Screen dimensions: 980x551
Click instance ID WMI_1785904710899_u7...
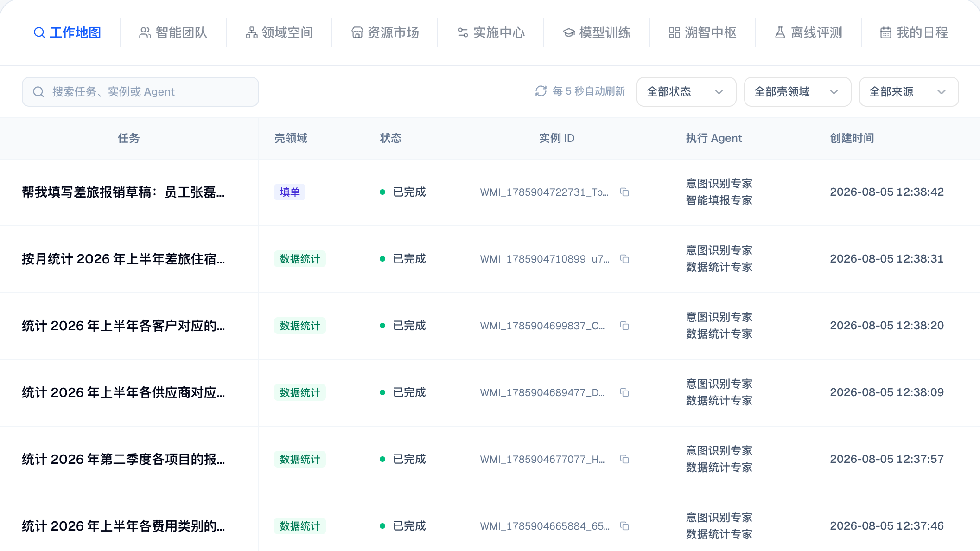click(x=545, y=259)
